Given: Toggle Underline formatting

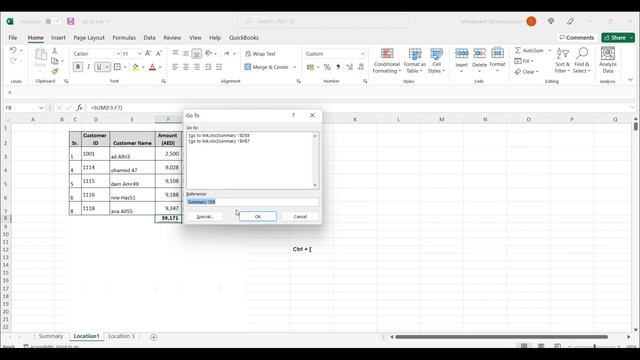Looking at the screenshot, I should [x=99, y=67].
